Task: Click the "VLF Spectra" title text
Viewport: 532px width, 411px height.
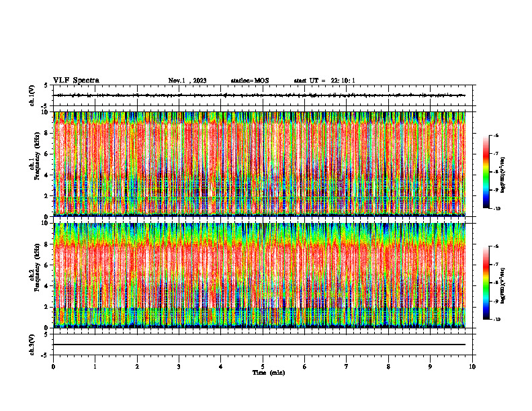Action: click(x=76, y=81)
